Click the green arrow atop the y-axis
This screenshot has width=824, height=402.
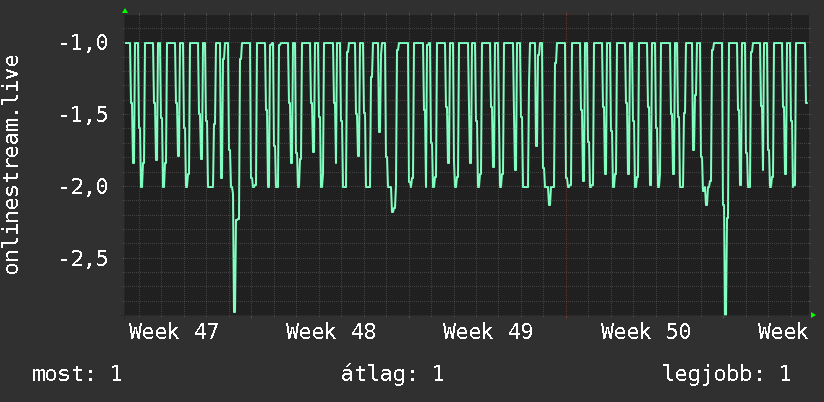(x=125, y=11)
